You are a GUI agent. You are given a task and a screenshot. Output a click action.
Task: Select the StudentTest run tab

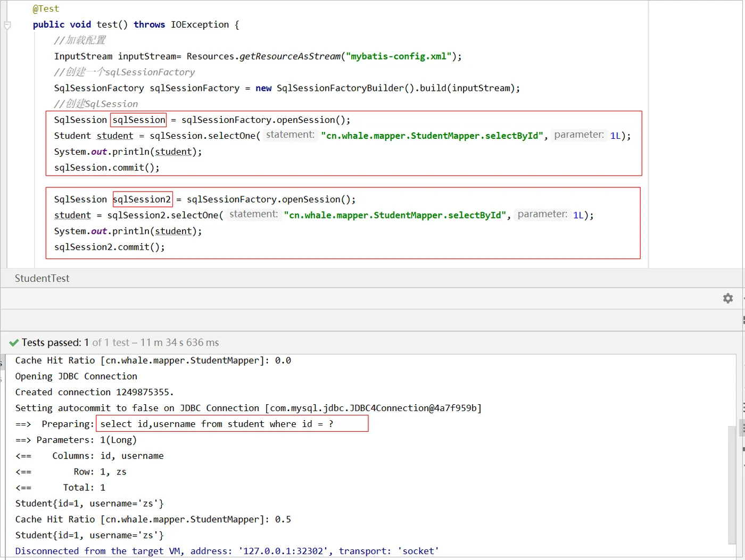pos(42,278)
